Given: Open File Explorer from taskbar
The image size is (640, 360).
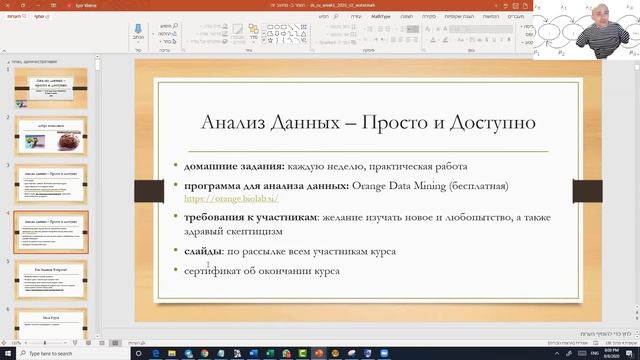Looking at the screenshot, I should click(x=172, y=353).
